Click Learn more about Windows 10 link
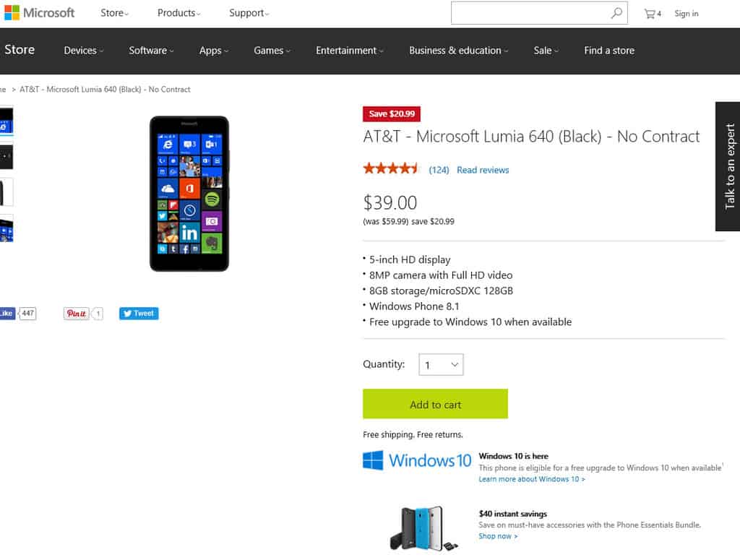 tap(532, 479)
